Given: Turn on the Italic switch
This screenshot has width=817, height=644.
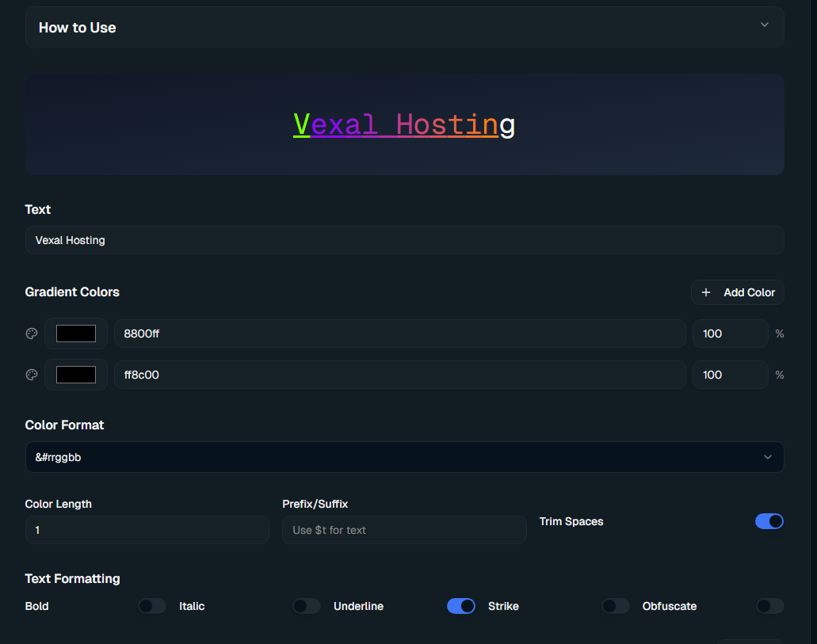Looking at the screenshot, I should click(307, 606).
